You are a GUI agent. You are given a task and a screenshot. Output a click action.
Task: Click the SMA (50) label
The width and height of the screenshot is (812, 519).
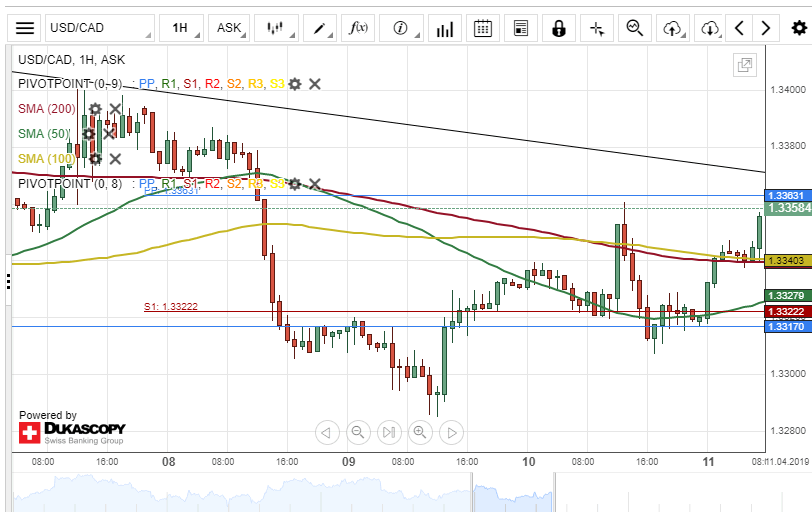click(x=44, y=134)
